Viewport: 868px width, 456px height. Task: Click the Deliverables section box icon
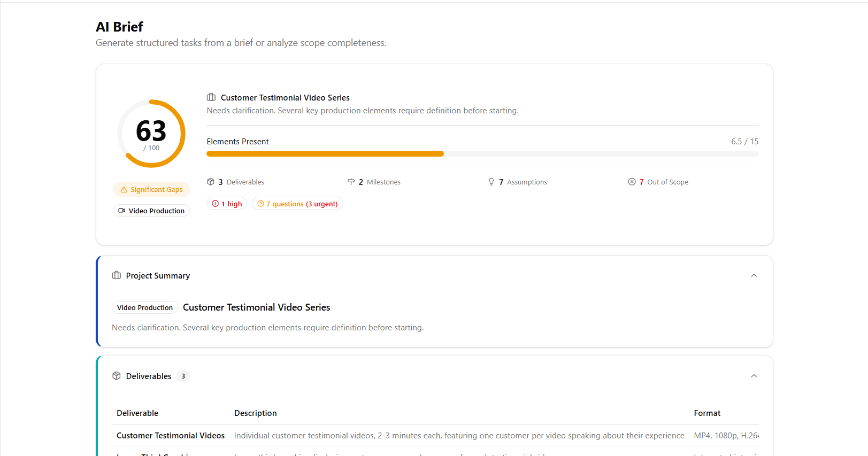[x=117, y=376]
